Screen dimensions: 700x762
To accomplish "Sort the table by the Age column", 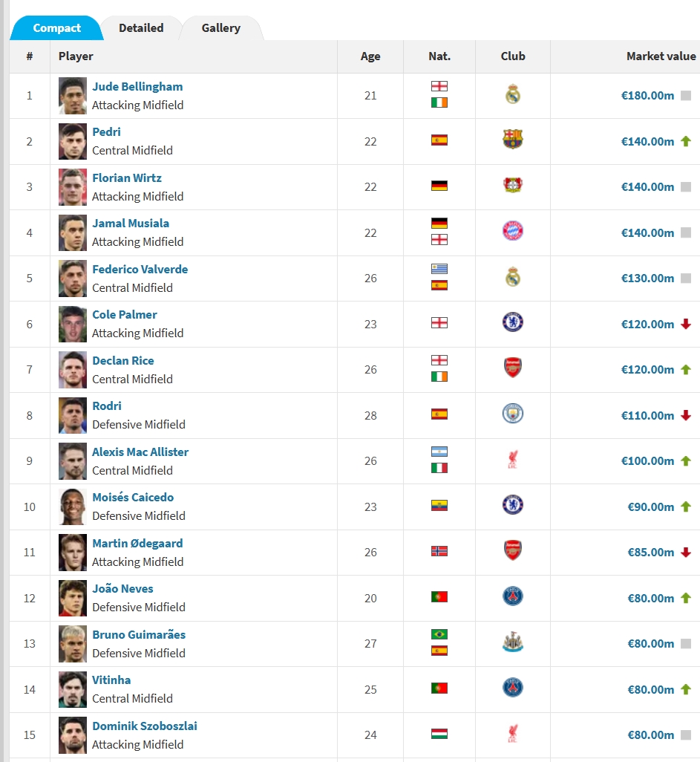I will [370, 56].
